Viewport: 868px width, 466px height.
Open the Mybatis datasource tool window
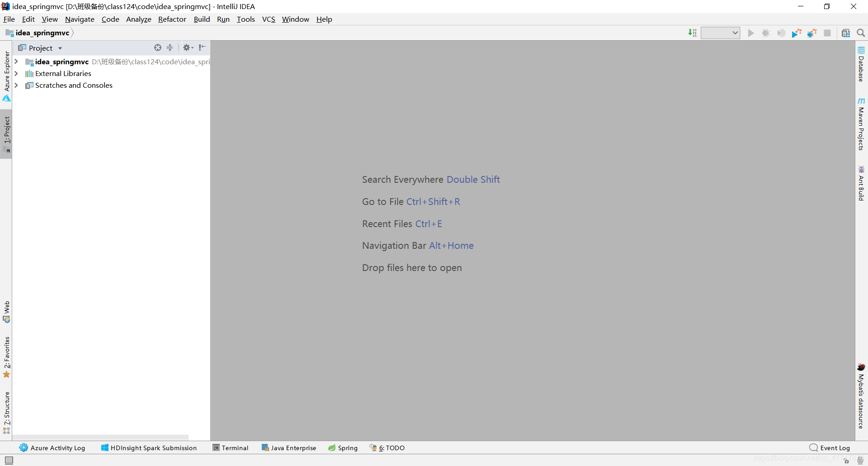point(861,396)
